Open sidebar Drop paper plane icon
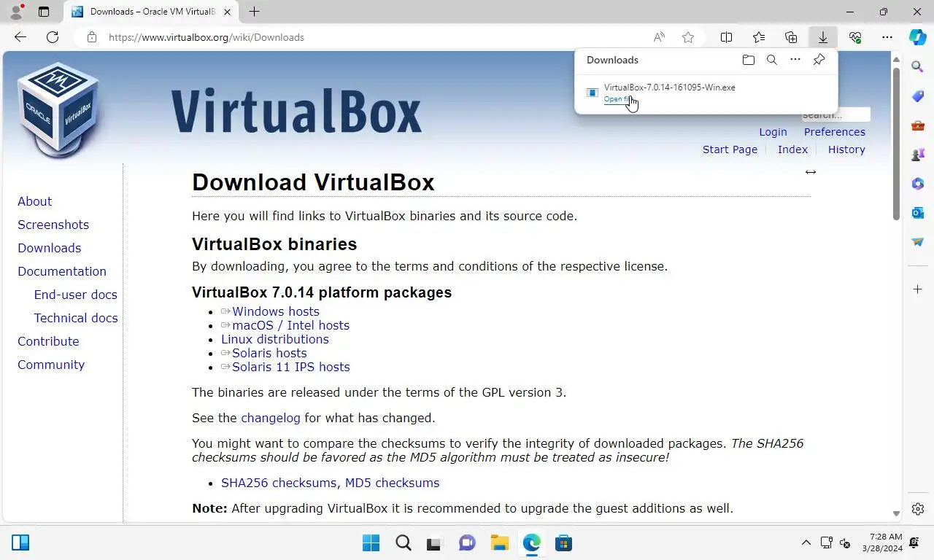 (918, 242)
